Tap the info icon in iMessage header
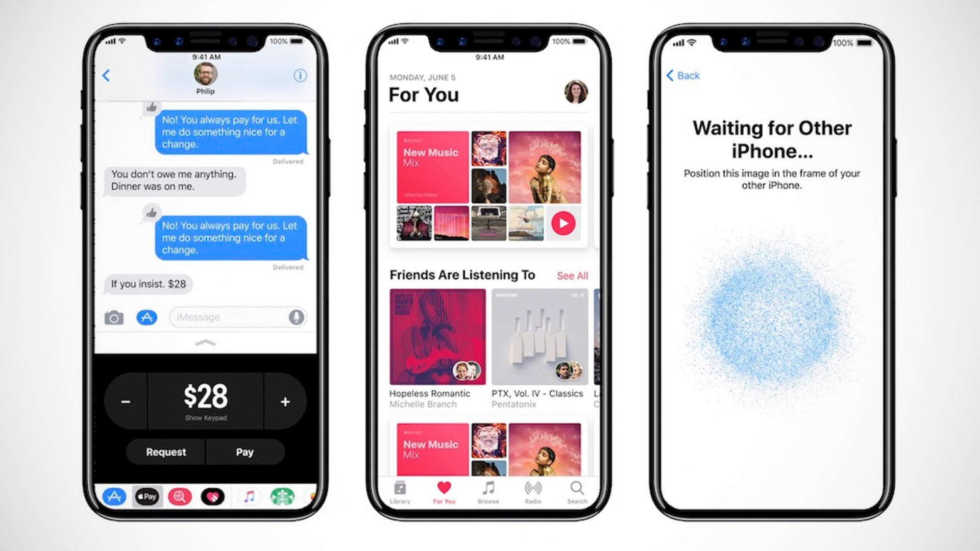Viewport: 980px width, 551px height. coord(300,76)
